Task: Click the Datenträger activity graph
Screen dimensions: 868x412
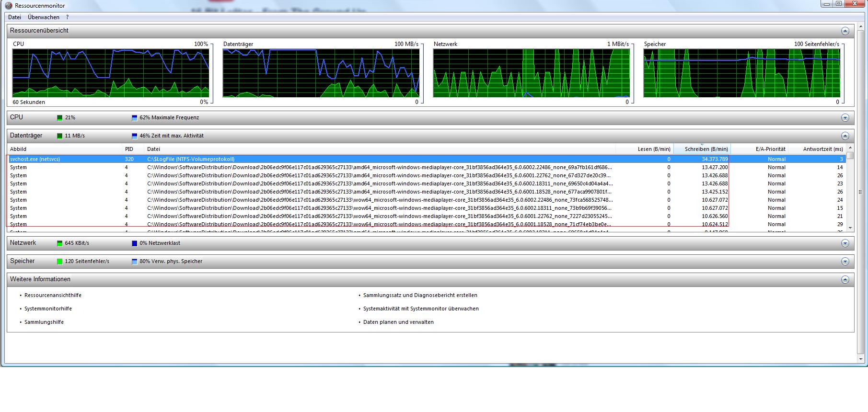Action: 321,73
